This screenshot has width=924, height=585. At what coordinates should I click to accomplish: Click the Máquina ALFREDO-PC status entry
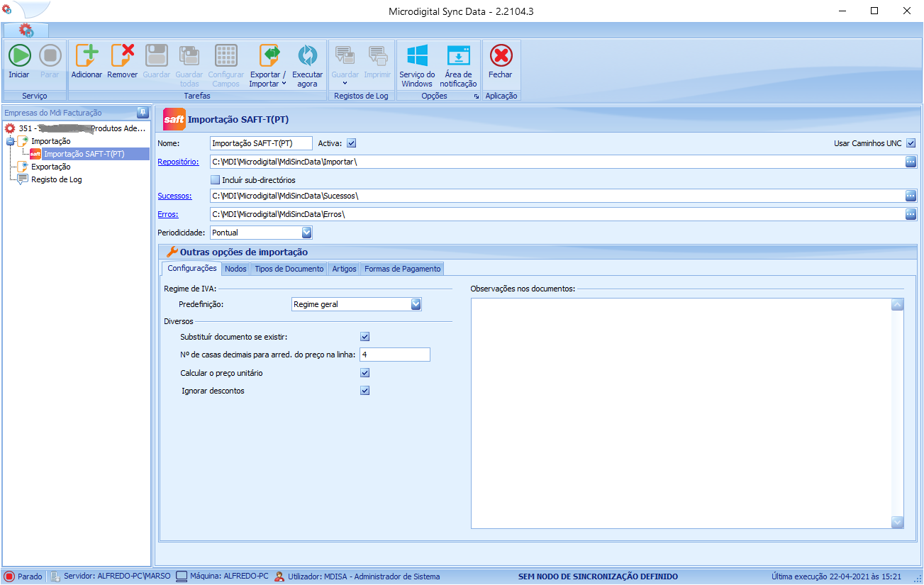(223, 576)
